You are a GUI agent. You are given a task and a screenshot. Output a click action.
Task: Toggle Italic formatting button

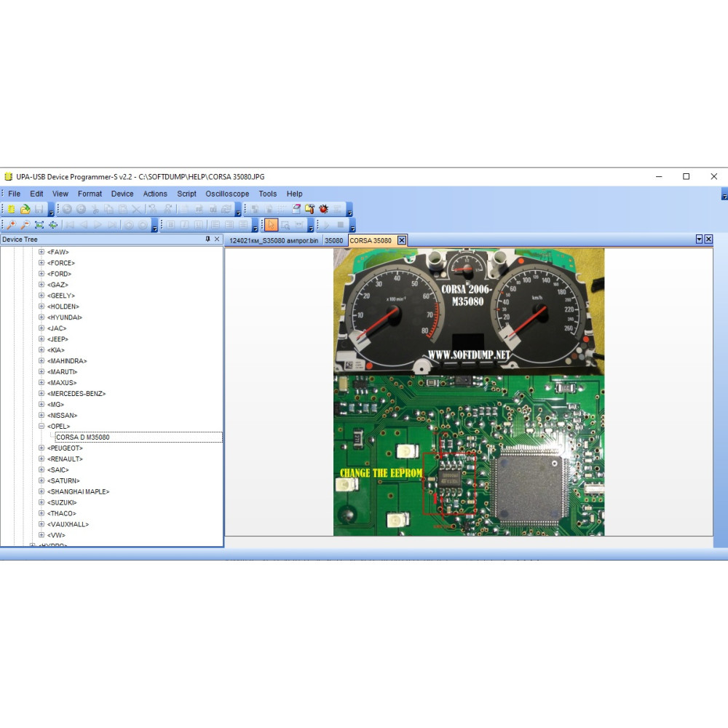(x=185, y=225)
